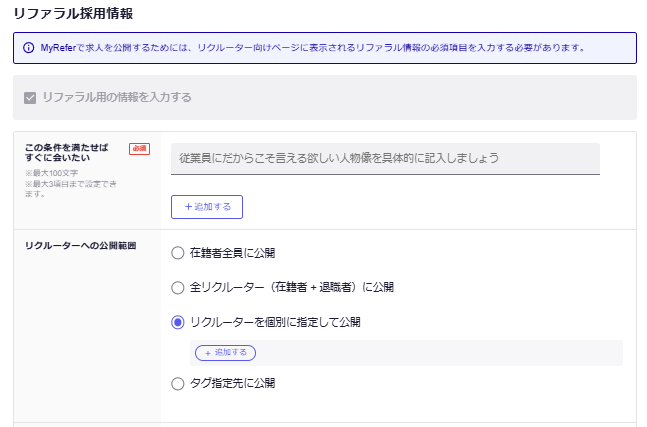Select 全リクルーター（在籍者＋退職者）に公開 radio option

point(178,287)
